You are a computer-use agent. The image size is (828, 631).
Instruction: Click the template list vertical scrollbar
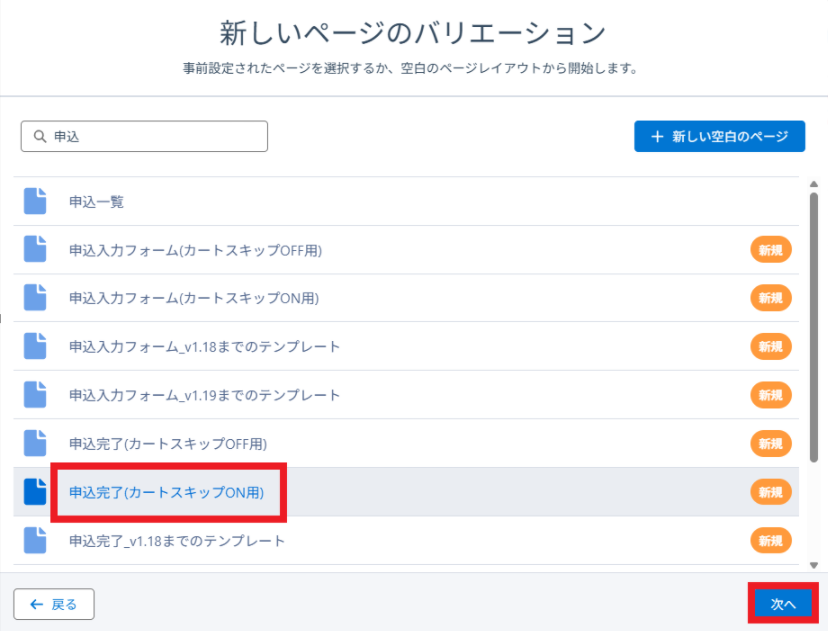813,320
